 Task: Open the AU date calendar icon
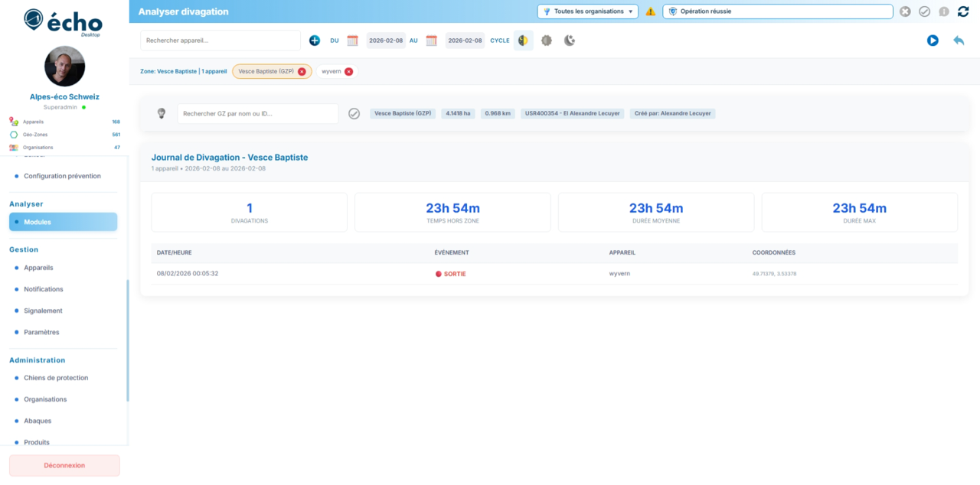[x=431, y=40]
